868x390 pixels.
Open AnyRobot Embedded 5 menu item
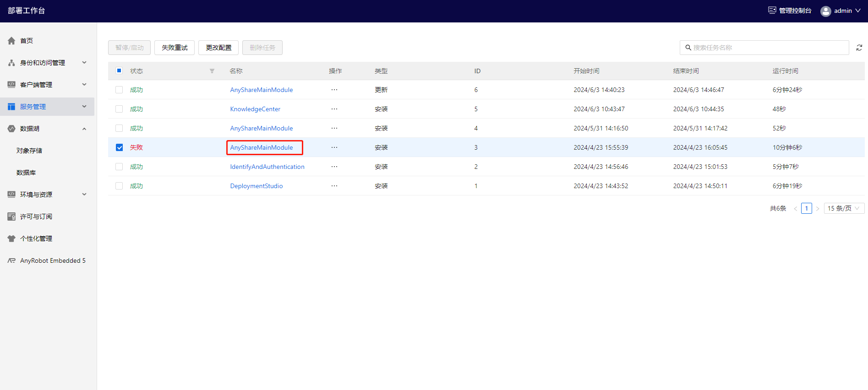(x=53, y=260)
